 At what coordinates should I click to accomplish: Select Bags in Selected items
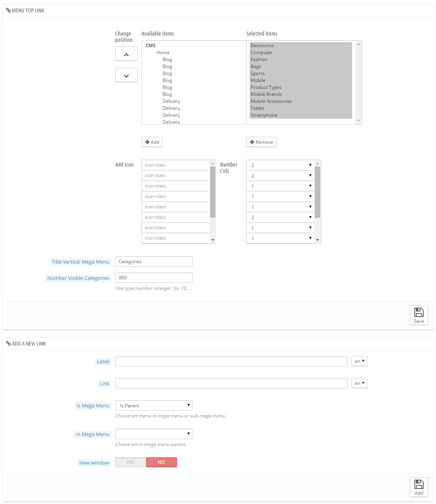pos(301,66)
